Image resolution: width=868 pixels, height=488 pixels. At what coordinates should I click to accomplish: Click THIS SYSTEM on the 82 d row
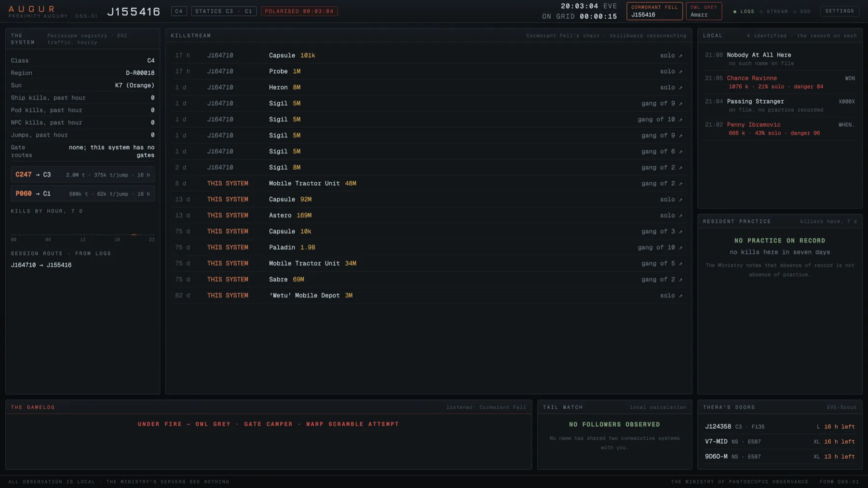pyautogui.click(x=228, y=296)
